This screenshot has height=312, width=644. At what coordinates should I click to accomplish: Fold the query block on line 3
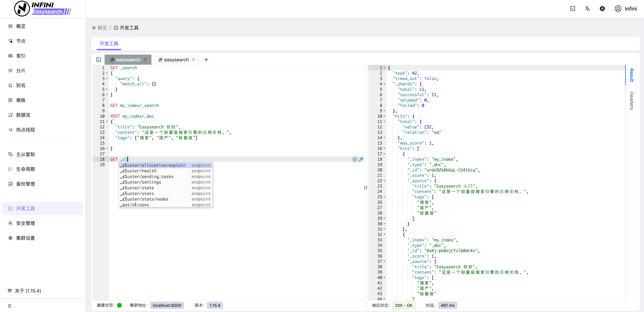coord(107,79)
